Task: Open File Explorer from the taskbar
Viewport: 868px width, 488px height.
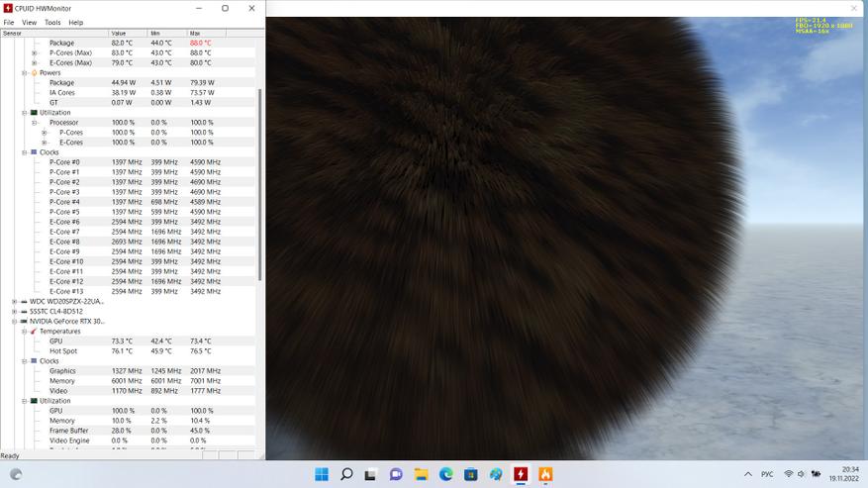Action: pos(422,474)
